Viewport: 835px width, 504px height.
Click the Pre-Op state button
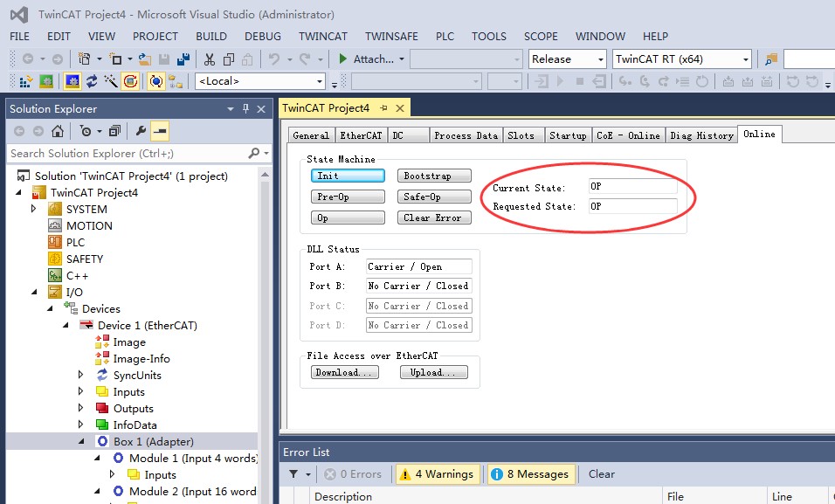point(348,197)
